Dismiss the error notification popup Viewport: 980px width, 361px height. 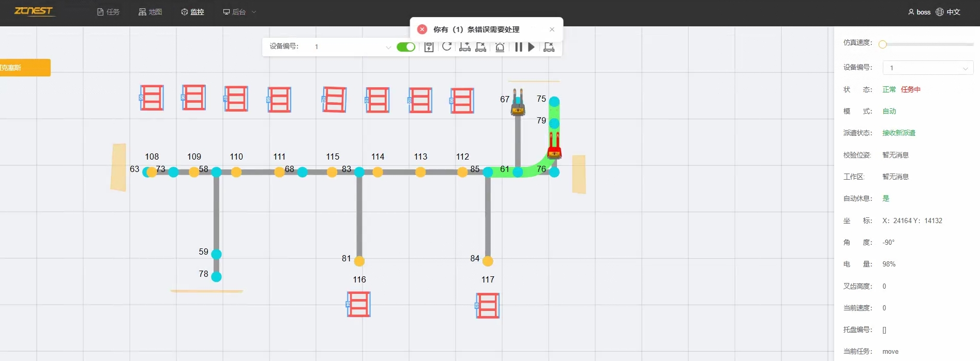tap(552, 29)
